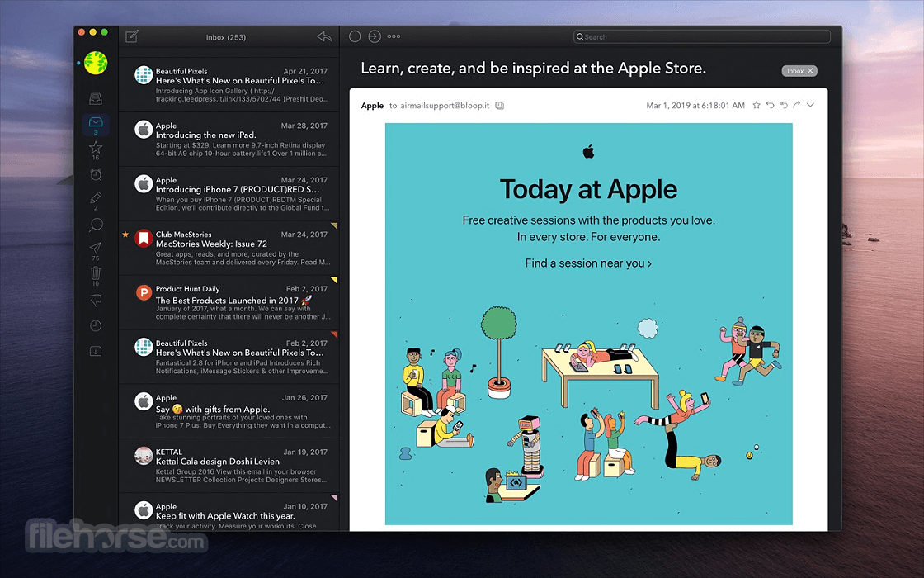Image resolution: width=924 pixels, height=578 pixels.
Task: Star the open Apple message
Action: [757, 105]
